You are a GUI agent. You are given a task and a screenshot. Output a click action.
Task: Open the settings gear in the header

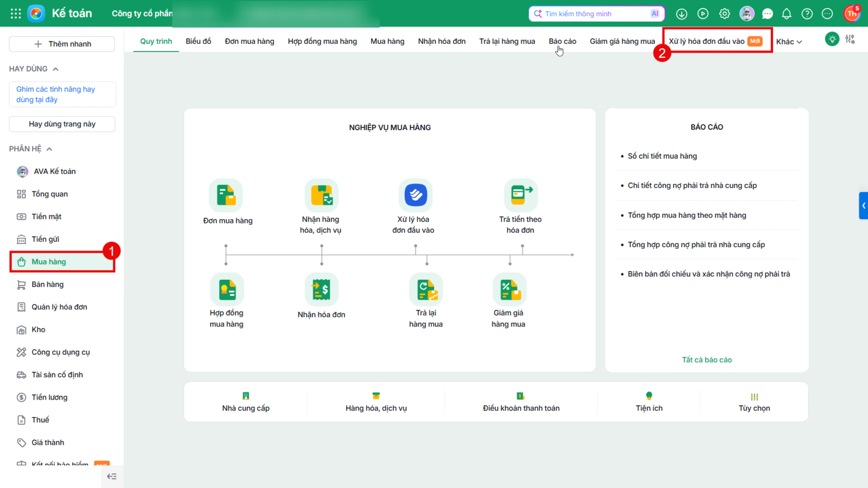click(725, 14)
